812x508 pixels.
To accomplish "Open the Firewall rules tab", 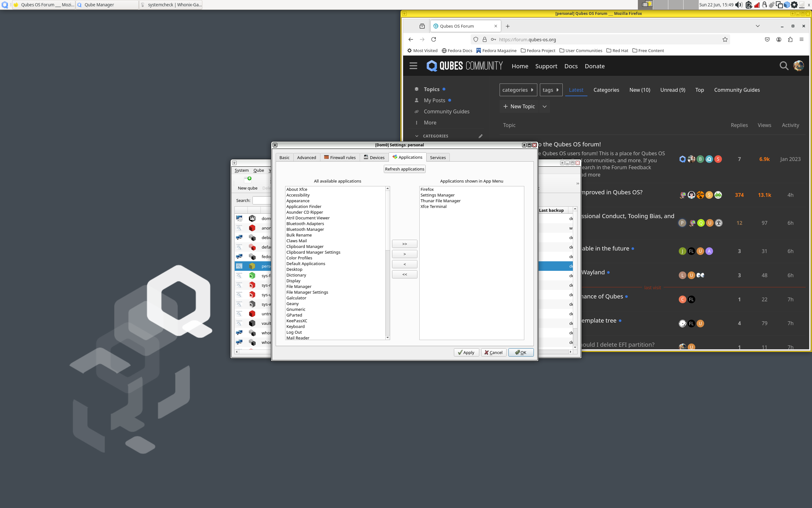I will tap(340, 157).
